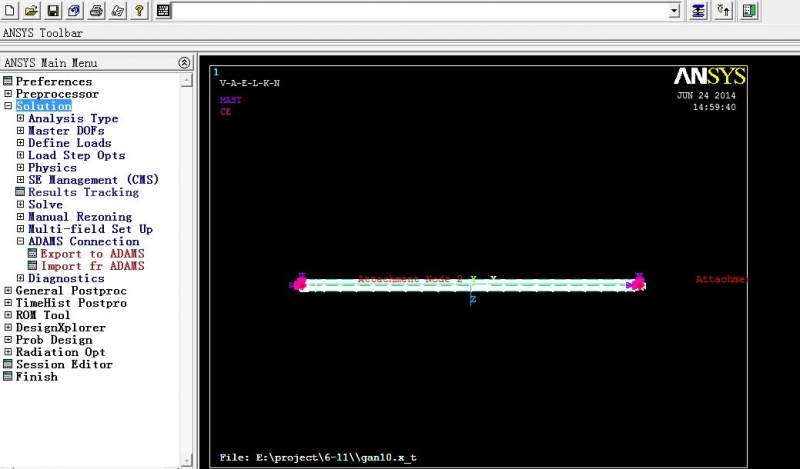The width and height of the screenshot is (800, 469).
Task: Click the Preferences dialog icon in main menu
Action: [x=8, y=81]
